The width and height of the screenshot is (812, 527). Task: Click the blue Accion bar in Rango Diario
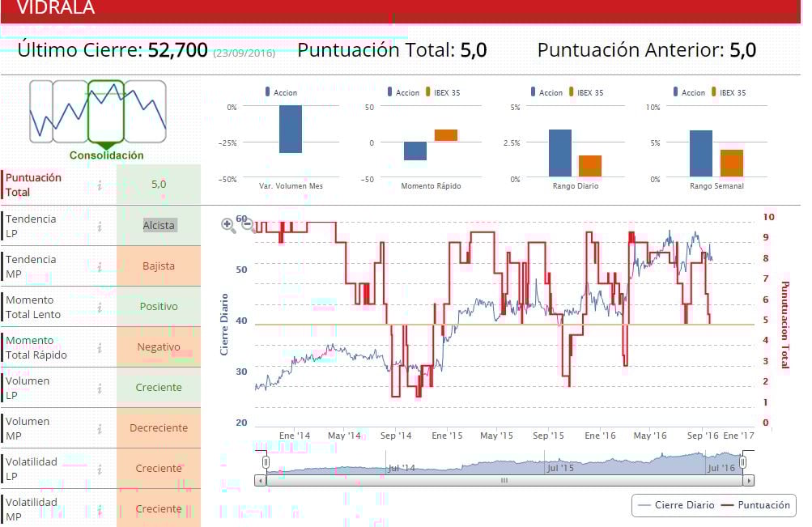[560, 153]
